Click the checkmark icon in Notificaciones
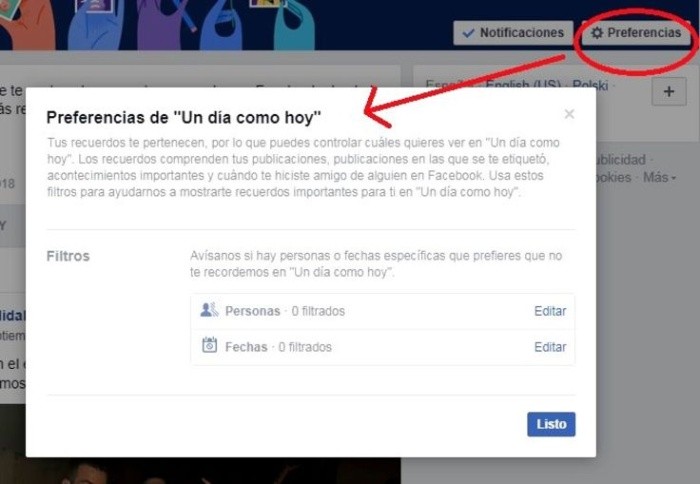This screenshot has width=700, height=484. [467, 33]
